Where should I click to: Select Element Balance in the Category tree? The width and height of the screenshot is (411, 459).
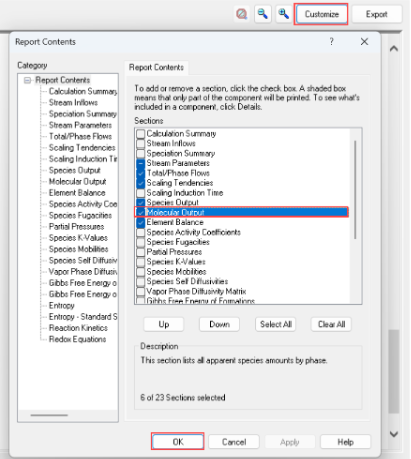coord(77,193)
